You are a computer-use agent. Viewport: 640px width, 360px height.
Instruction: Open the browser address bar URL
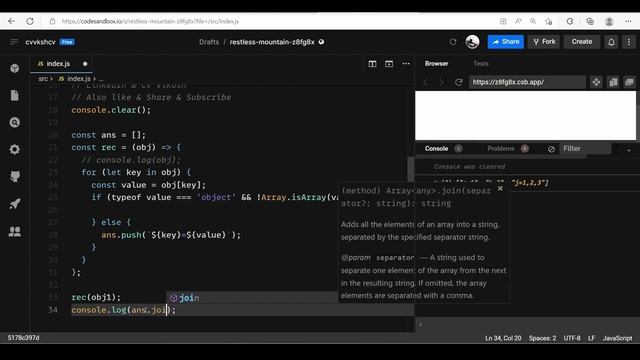coord(150,21)
